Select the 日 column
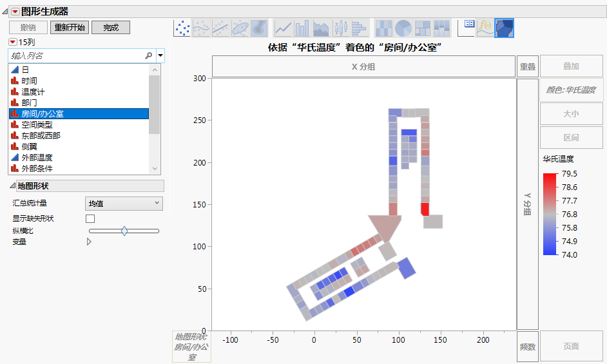 pos(79,70)
